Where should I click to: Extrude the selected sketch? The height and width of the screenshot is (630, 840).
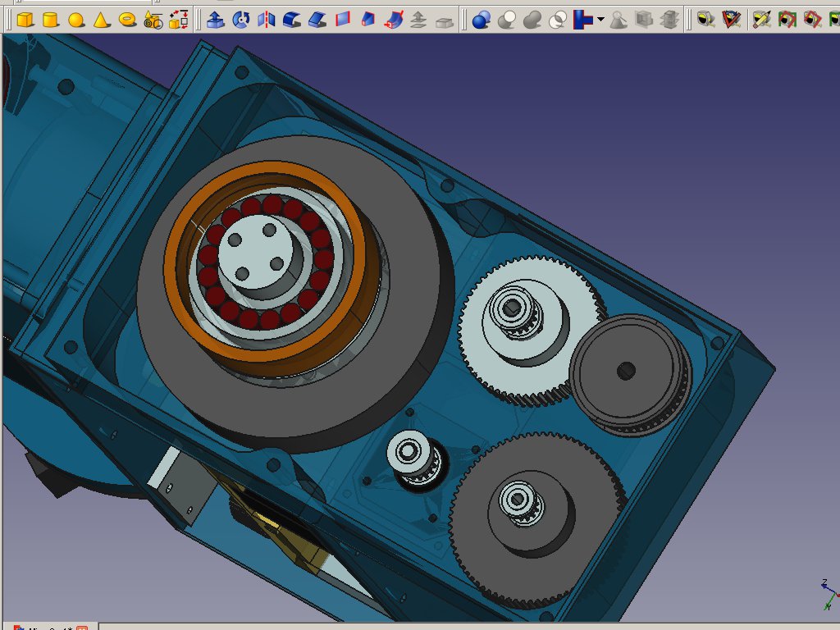tap(216, 20)
